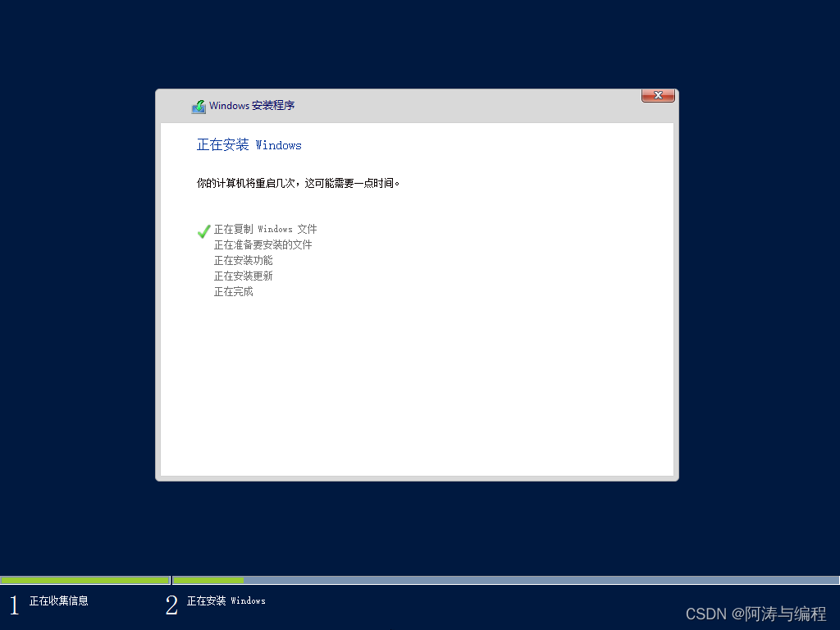
Task: Select the 正在安装功能 step
Action: 243,260
